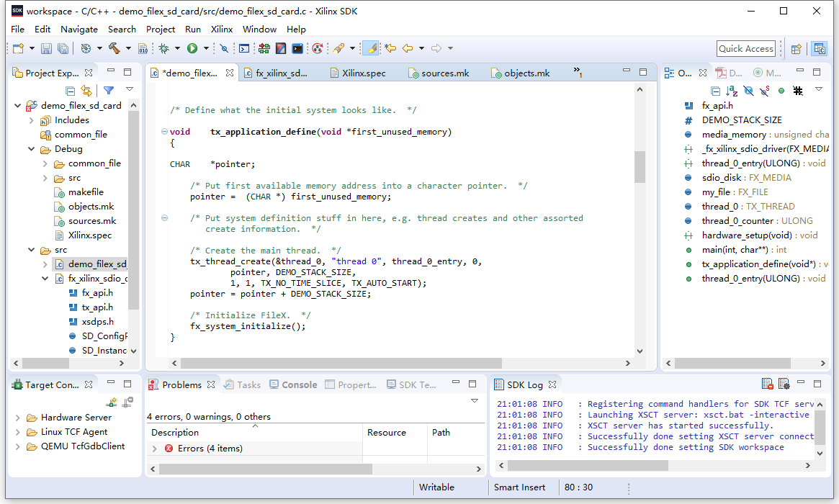839x504 pixels.
Task: Toggle Hide Fields in Outline
Action: (x=748, y=91)
